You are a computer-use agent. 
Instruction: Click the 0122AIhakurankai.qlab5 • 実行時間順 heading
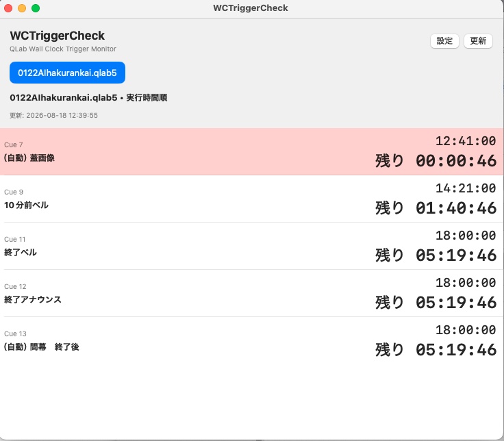[x=88, y=97]
